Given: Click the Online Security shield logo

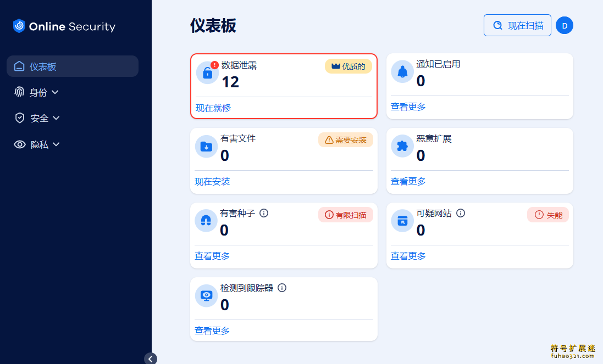Looking at the screenshot, I should coord(19,26).
